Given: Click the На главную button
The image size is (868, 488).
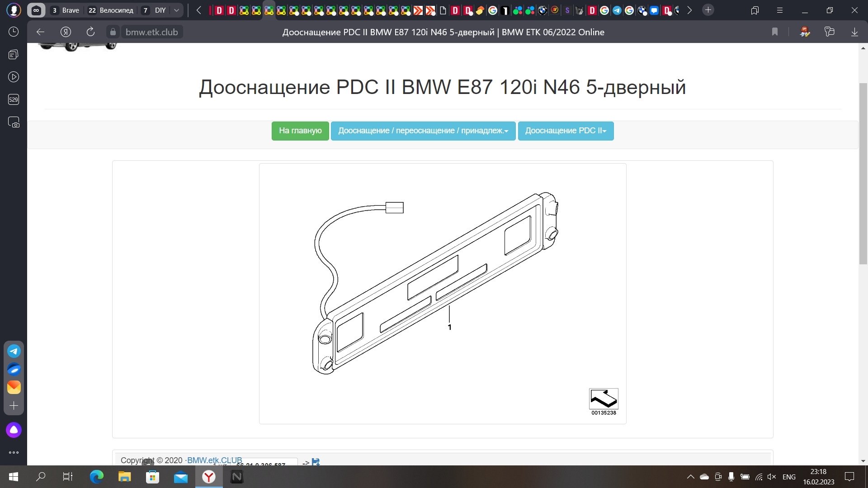Looking at the screenshot, I should pos(300,131).
